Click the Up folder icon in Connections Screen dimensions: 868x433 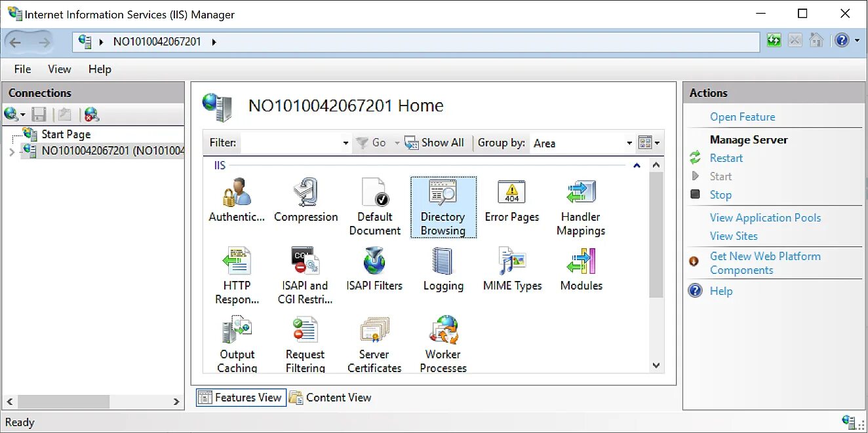pyautogui.click(x=64, y=115)
